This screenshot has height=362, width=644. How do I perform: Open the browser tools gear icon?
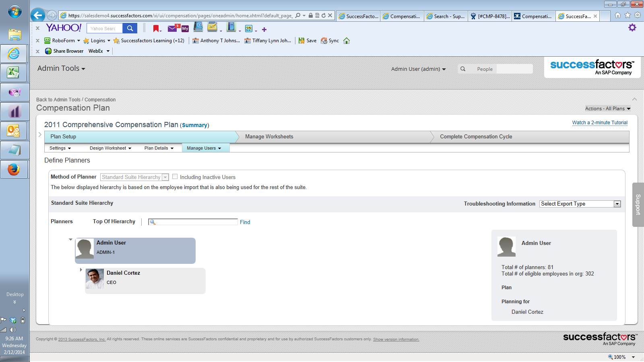pyautogui.click(x=638, y=15)
